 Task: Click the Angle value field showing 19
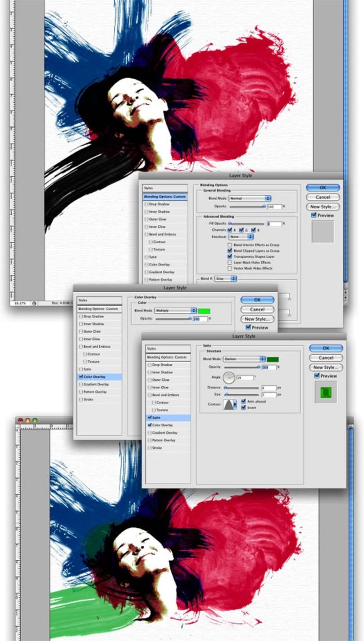point(247,378)
